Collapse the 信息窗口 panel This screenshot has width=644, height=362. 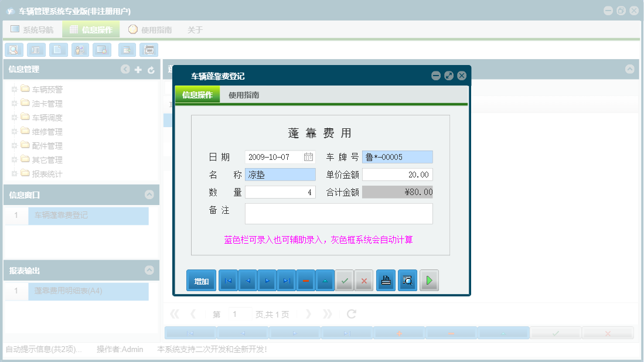tap(151, 196)
